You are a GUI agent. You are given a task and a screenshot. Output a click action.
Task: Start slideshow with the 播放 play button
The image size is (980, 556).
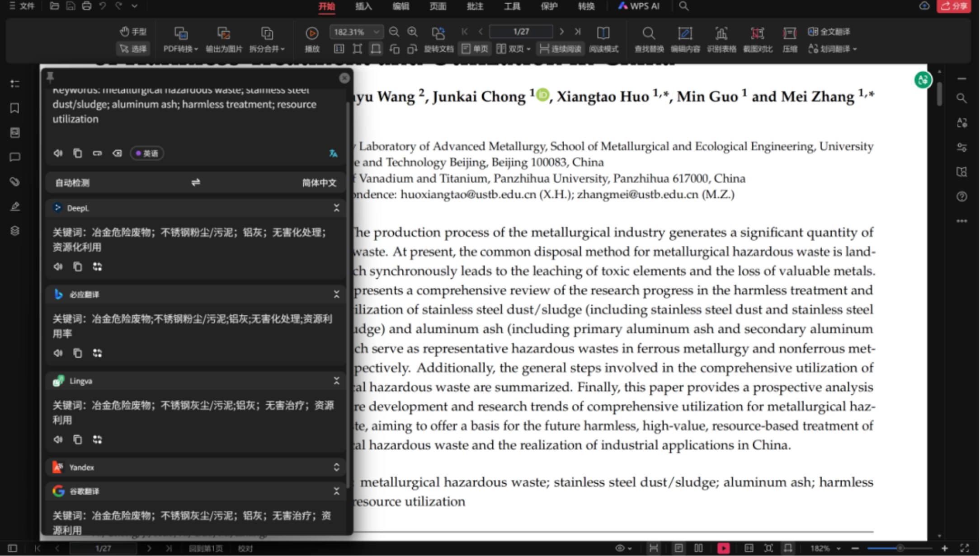[312, 40]
